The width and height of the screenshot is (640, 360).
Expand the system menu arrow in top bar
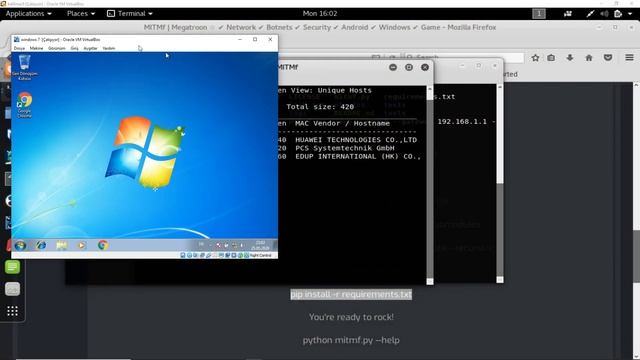tap(630, 14)
